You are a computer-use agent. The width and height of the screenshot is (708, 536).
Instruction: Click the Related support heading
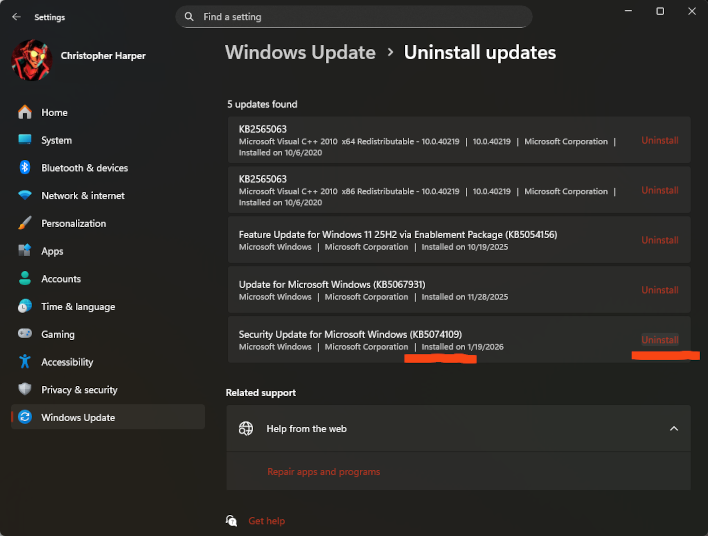pos(261,393)
